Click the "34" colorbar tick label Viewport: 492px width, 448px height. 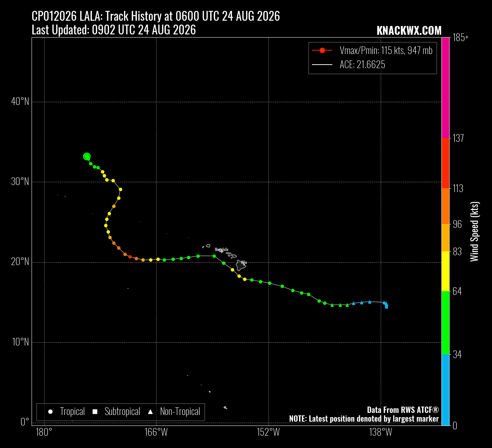click(457, 355)
